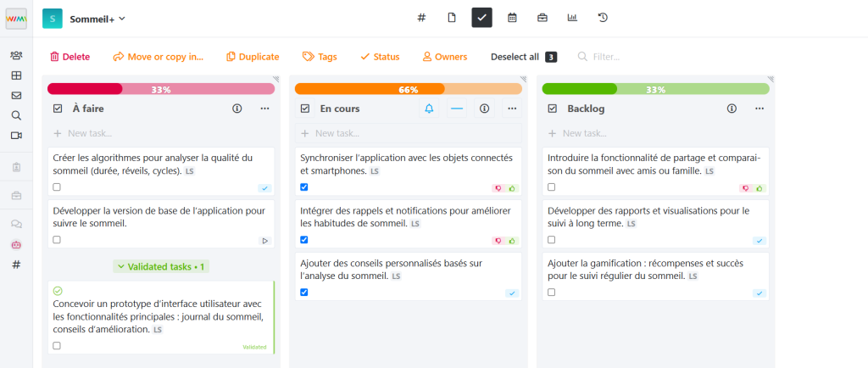The height and width of the screenshot is (368, 868).
Task: Toggle select-all checkbox for Backlog column
Action: pos(553,109)
